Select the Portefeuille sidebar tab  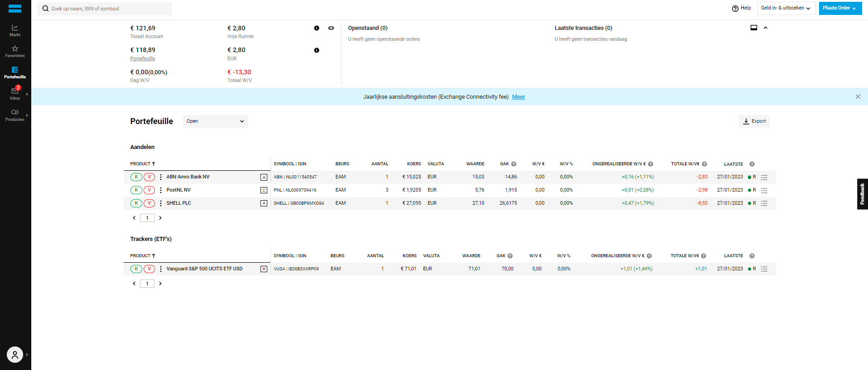(15, 72)
